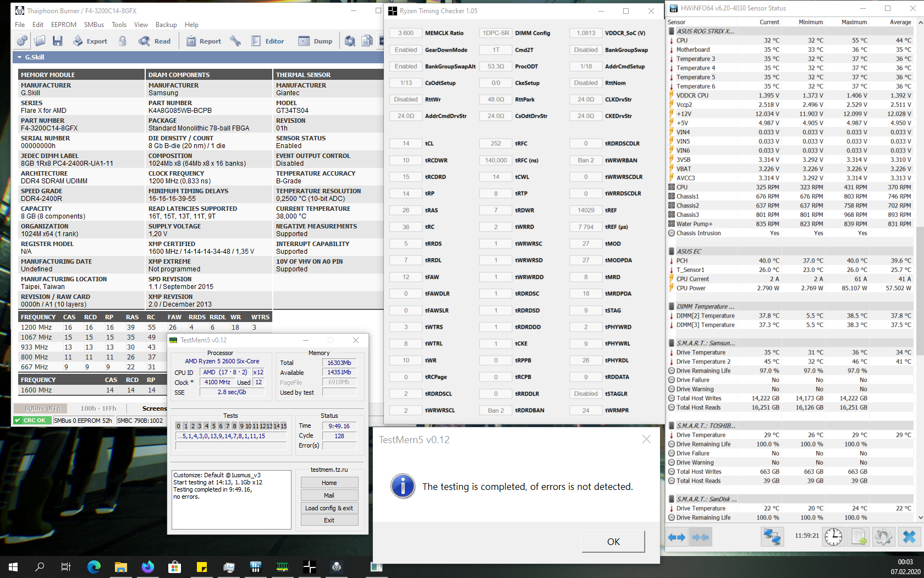
Task: Click the taskbar search magnifier icon
Action: pyautogui.click(x=40, y=567)
